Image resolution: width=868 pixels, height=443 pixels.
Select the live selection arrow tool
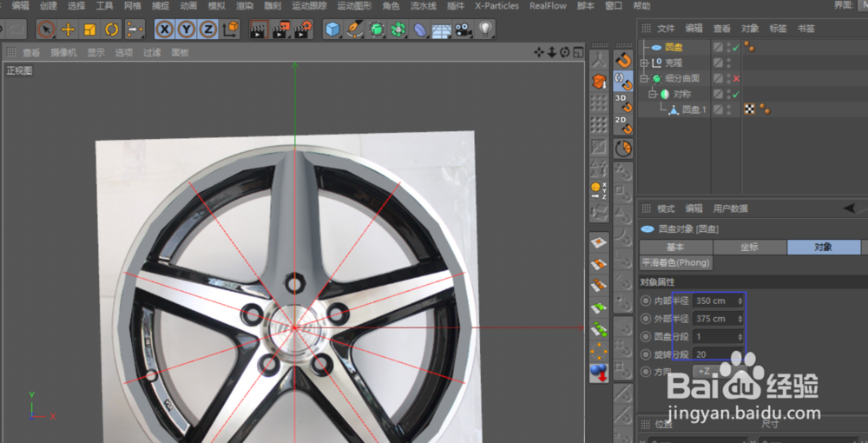pos(47,30)
